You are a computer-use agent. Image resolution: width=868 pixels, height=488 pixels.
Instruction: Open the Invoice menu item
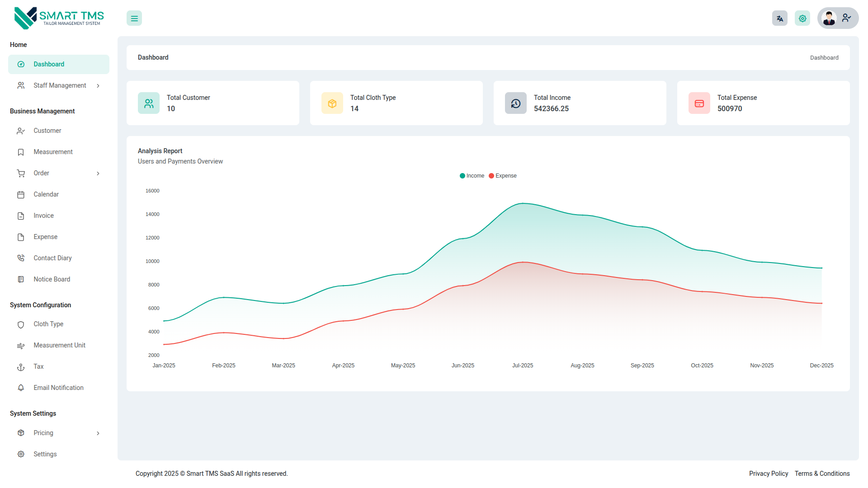tap(43, 216)
